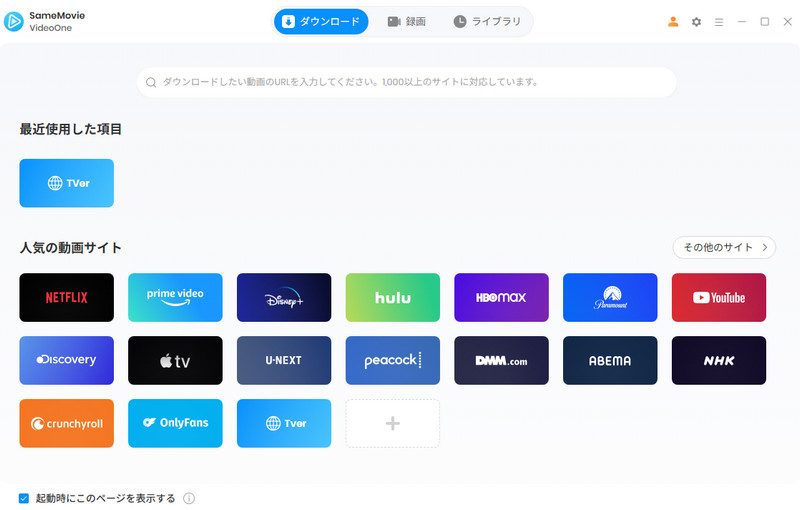Choose the ABEMA tile
Screen dimensions: 800x510
click(x=610, y=360)
